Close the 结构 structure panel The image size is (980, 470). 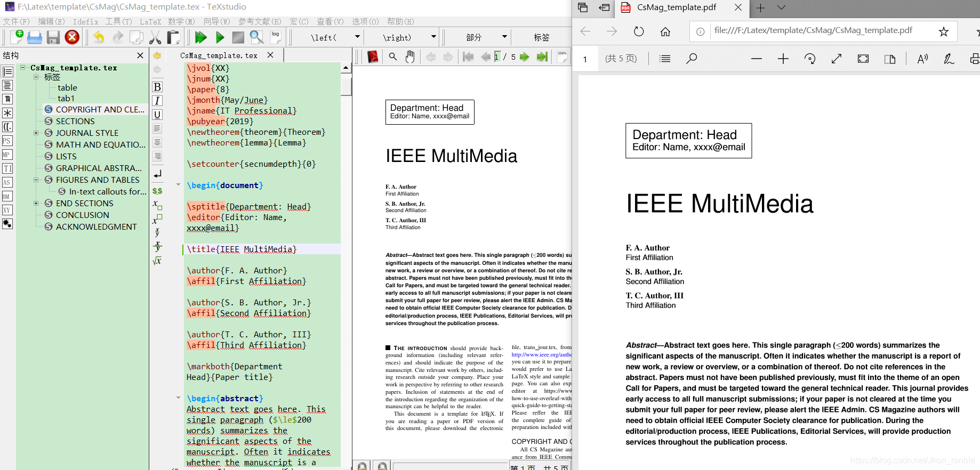point(140,55)
